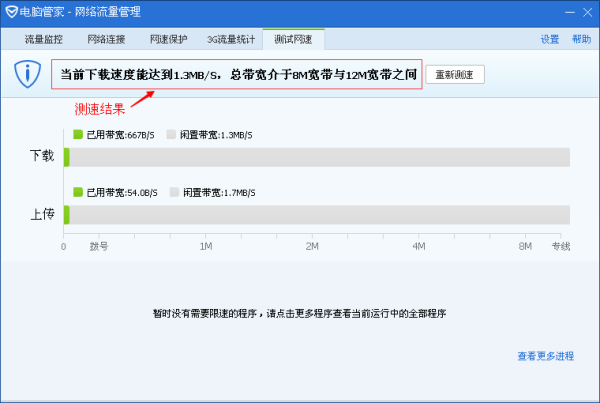
Task: Click the 拨号 axis label
Action: [99, 246]
